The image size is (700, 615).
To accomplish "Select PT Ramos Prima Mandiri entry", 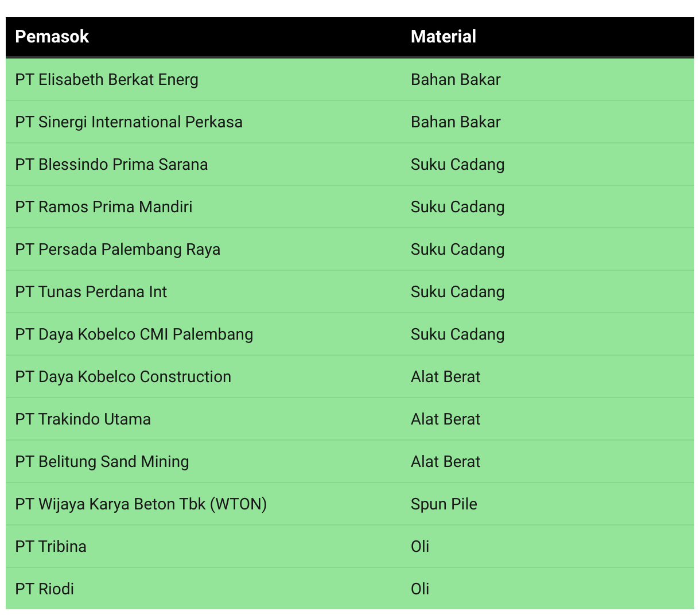I will (x=104, y=207).
